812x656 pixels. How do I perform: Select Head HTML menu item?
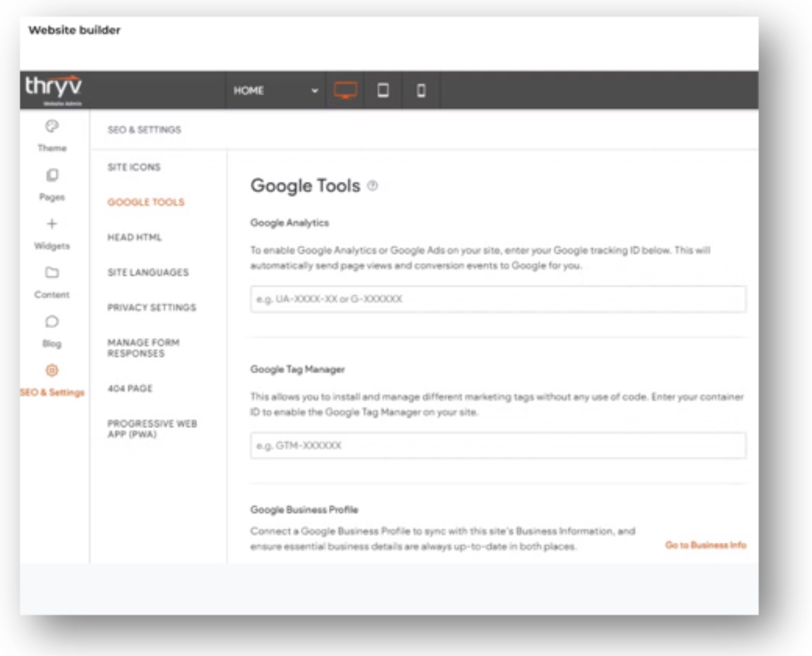click(135, 237)
